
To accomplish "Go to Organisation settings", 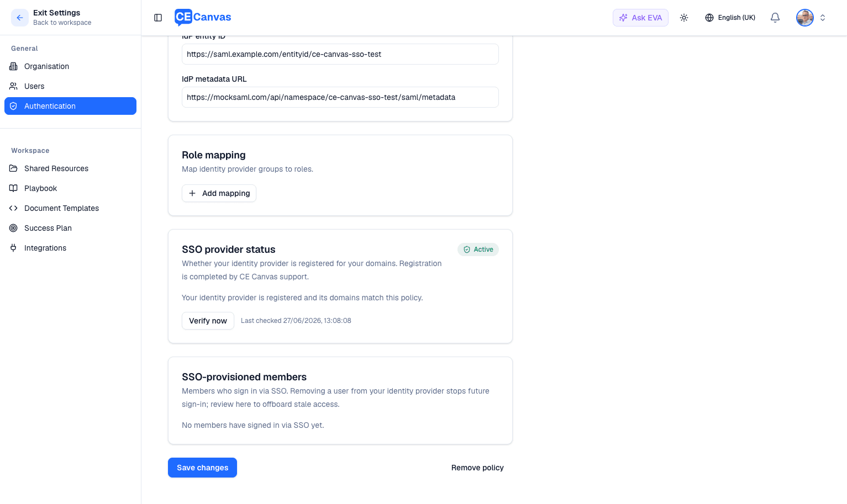I will point(70,66).
